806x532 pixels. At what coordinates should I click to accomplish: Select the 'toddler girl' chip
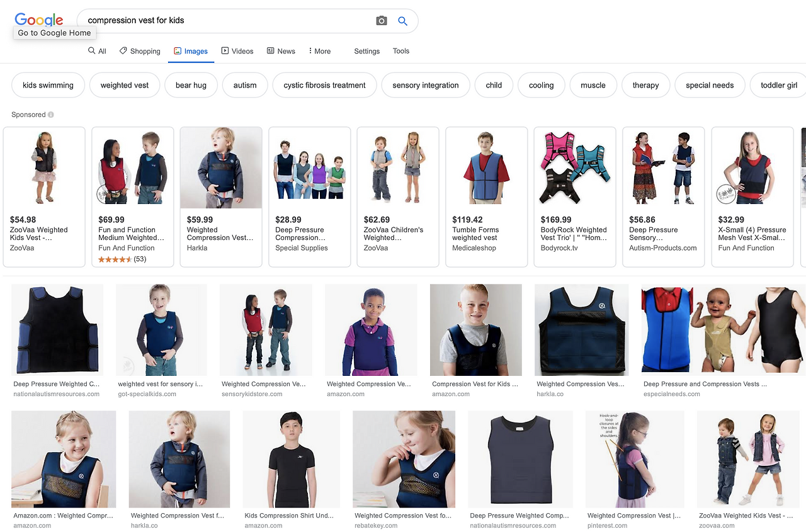[779, 85]
